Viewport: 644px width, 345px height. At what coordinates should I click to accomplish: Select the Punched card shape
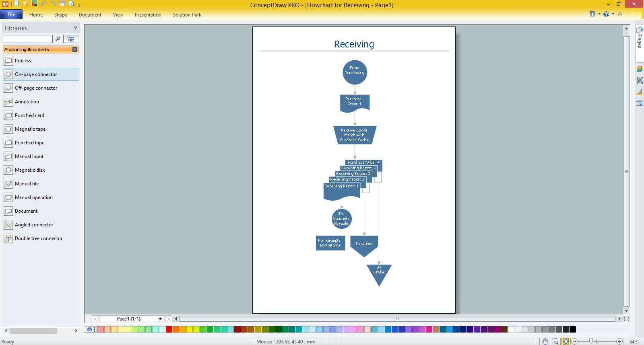(x=41, y=115)
